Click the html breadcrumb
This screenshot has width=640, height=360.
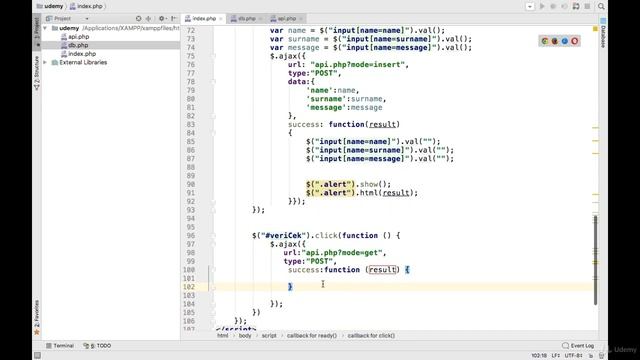tap(222, 336)
